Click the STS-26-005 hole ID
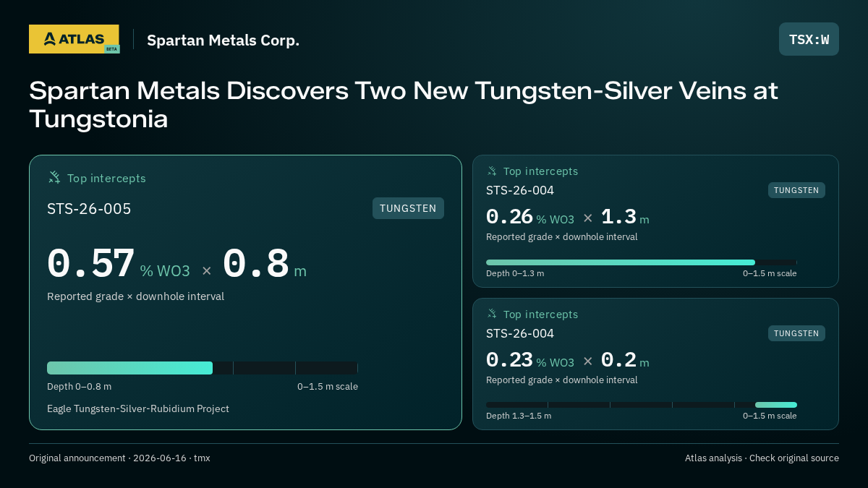Viewport: 868px width, 488px height. tap(89, 209)
